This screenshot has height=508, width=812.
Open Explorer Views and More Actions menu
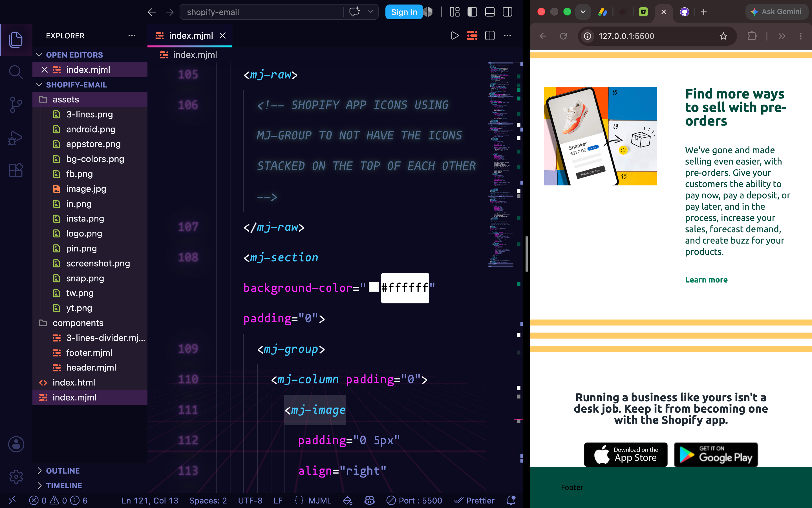(132, 36)
